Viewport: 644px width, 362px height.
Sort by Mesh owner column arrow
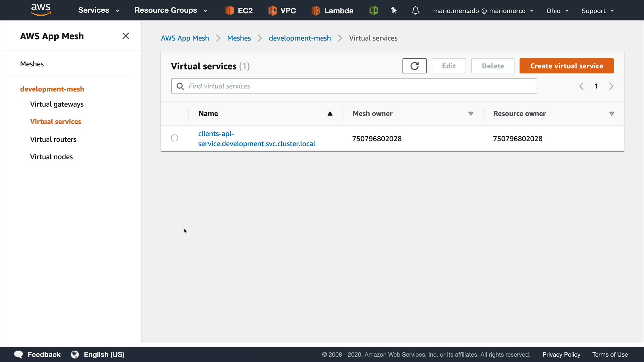pos(471,114)
